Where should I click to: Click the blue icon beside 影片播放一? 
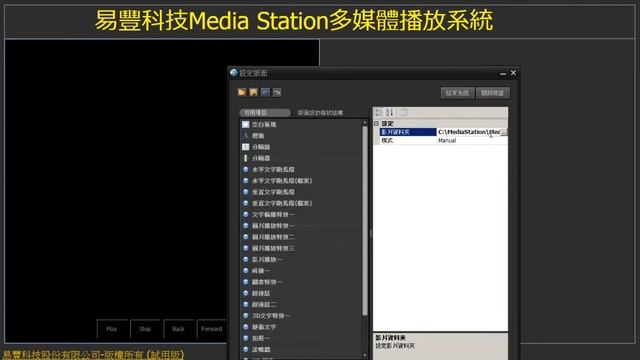click(x=246, y=259)
